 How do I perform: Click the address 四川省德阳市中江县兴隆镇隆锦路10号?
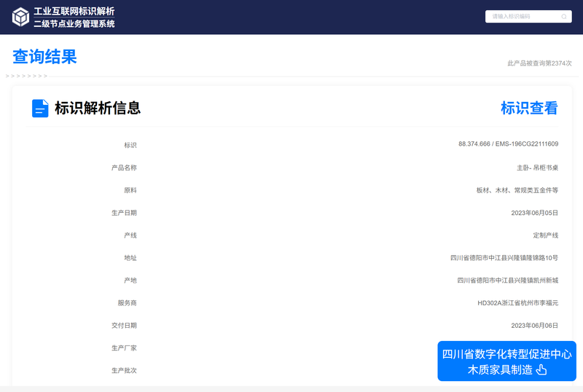(x=504, y=258)
